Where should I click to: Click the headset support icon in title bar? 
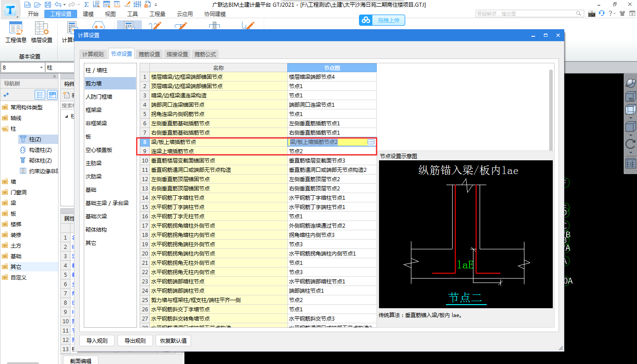602,14
